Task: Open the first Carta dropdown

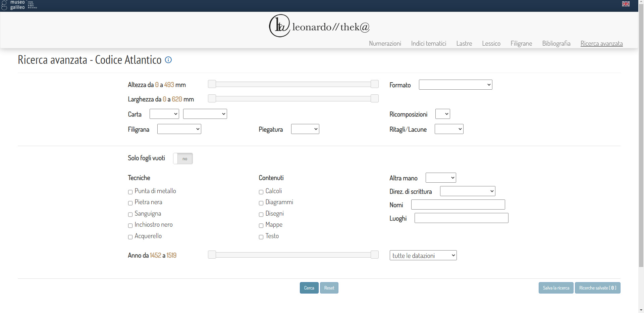Action: [164, 114]
